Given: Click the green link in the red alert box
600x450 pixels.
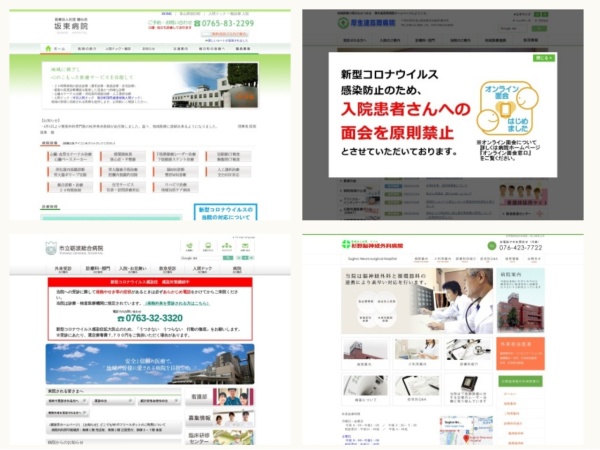Looking at the screenshot, I should (x=177, y=303).
